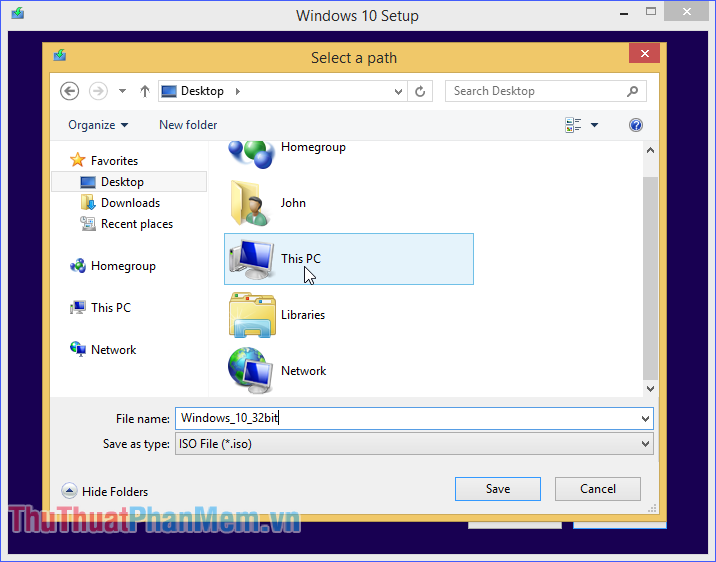Click the scrollbar down arrow
Image resolution: width=716 pixels, height=562 pixels.
pos(651,389)
